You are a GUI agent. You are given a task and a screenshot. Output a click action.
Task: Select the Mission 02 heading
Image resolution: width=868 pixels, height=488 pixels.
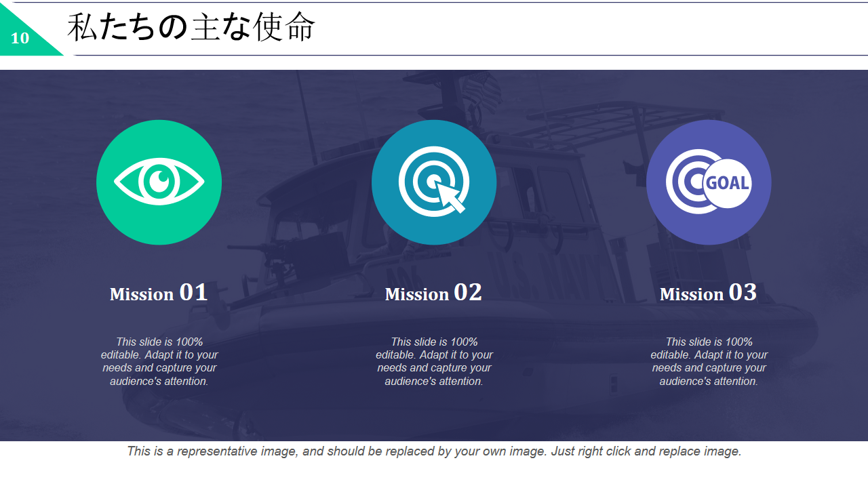click(433, 293)
